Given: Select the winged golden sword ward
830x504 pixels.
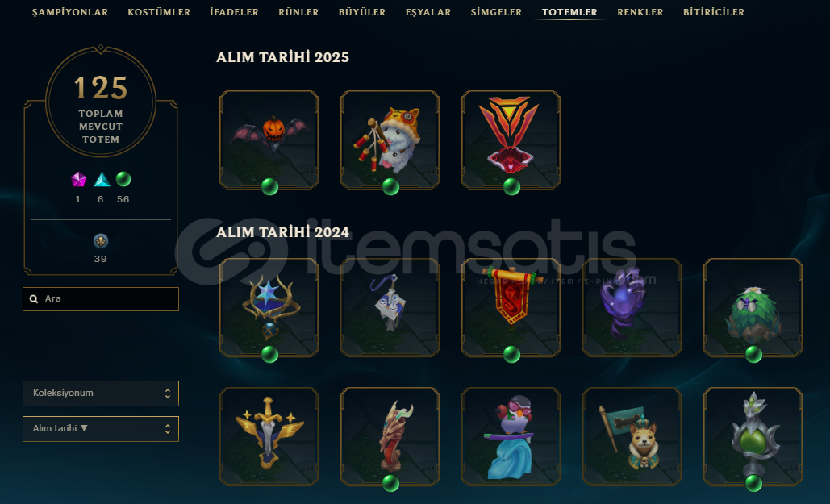Looking at the screenshot, I should click(x=269, y=437).
